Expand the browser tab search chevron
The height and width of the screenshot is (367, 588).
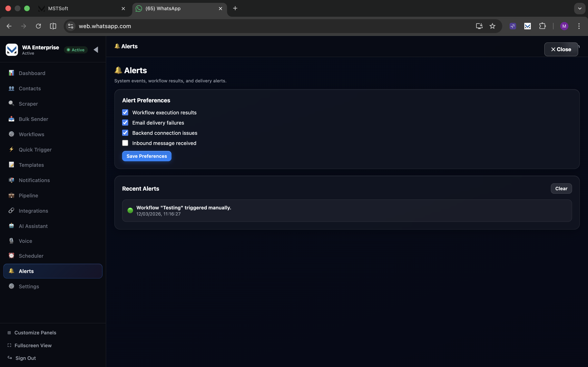(579, 9)
